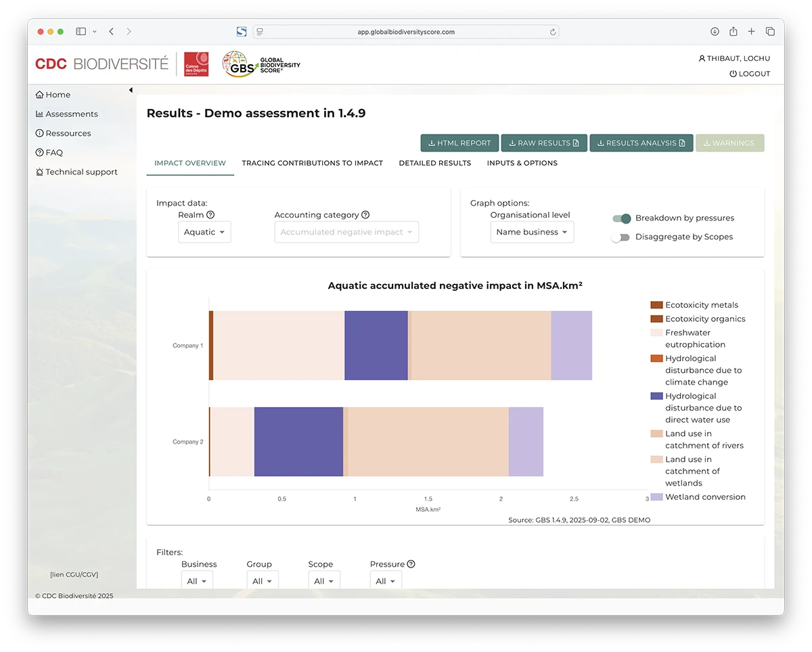Viewport: 812px width, 652px height.
Task: Switch to Tracing Contributions to Impact tab
Action: tap(312, 163)
